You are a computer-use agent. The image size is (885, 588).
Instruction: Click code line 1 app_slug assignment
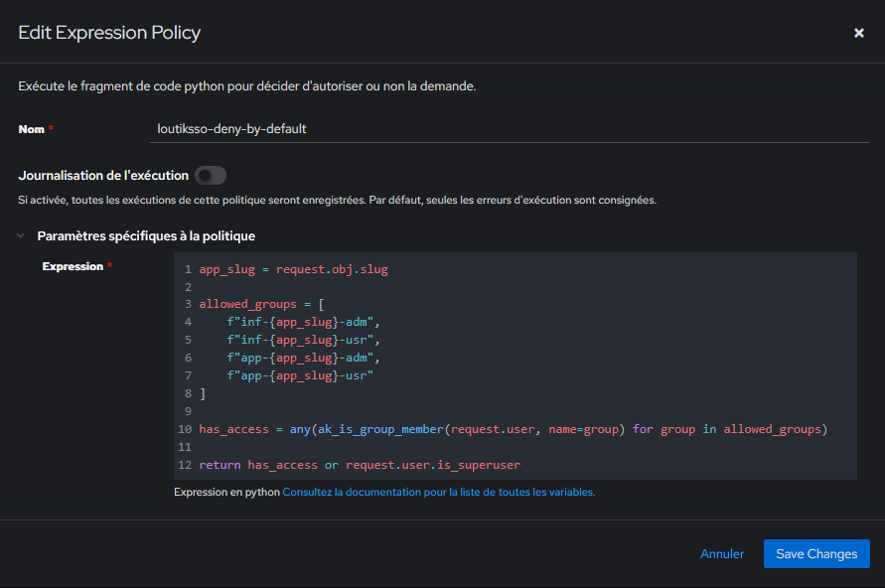pyautogui.click(x=293, y=270)
